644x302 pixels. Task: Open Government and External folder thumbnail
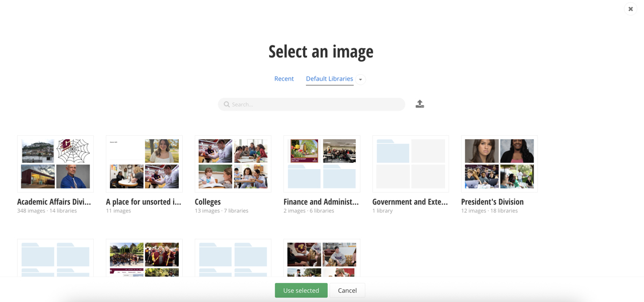pyautogui.click(x=411, y=164)
